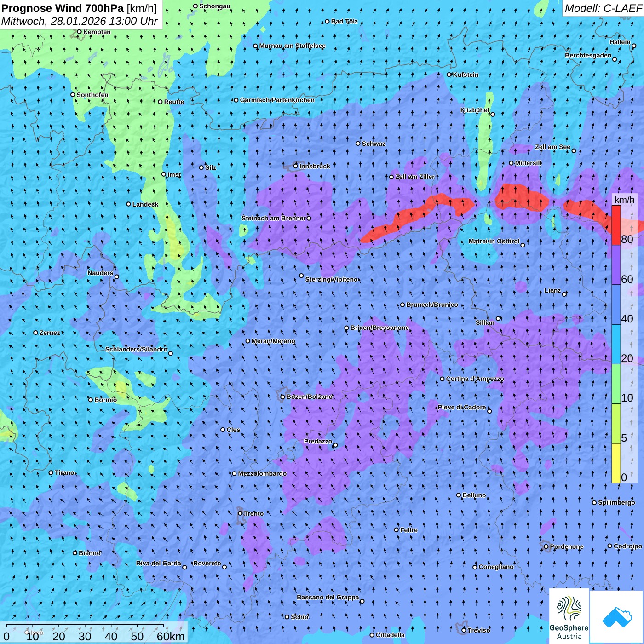
Task: Click the Modell: C-LAEF label
Action: [x=603, y=8]
